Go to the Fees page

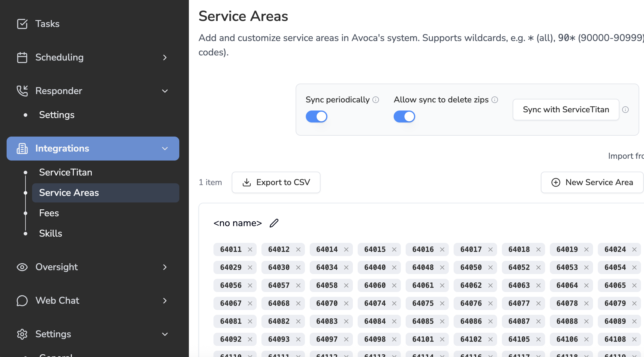pos(49,213)
